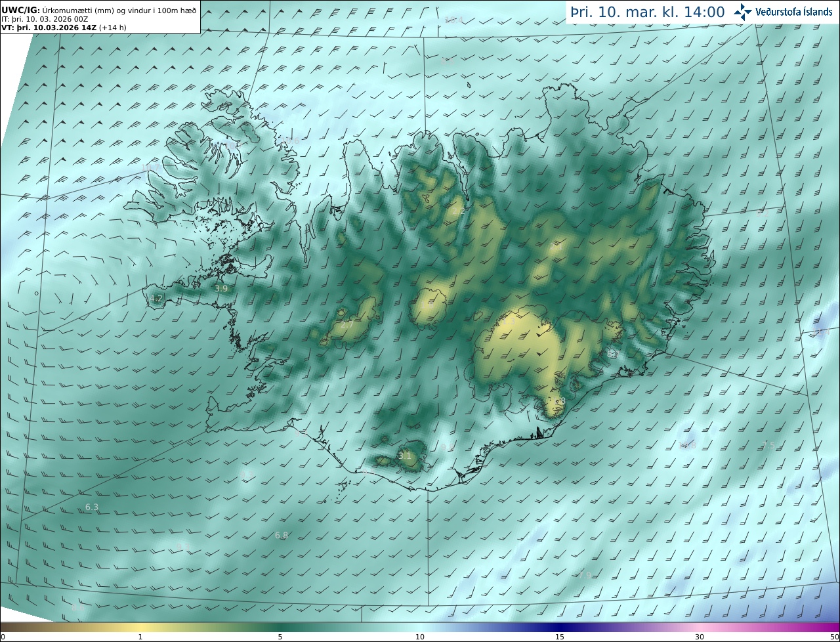
Task: Click the 3.1 value label on the map
Action: [405, 456]
